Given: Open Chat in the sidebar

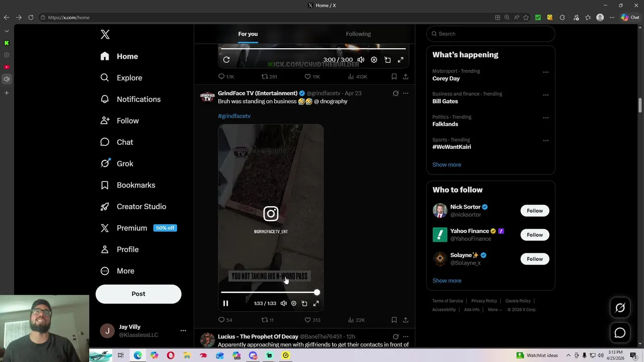Looking at the screenshot, I should pyautogui.click(x=117, y=142).
